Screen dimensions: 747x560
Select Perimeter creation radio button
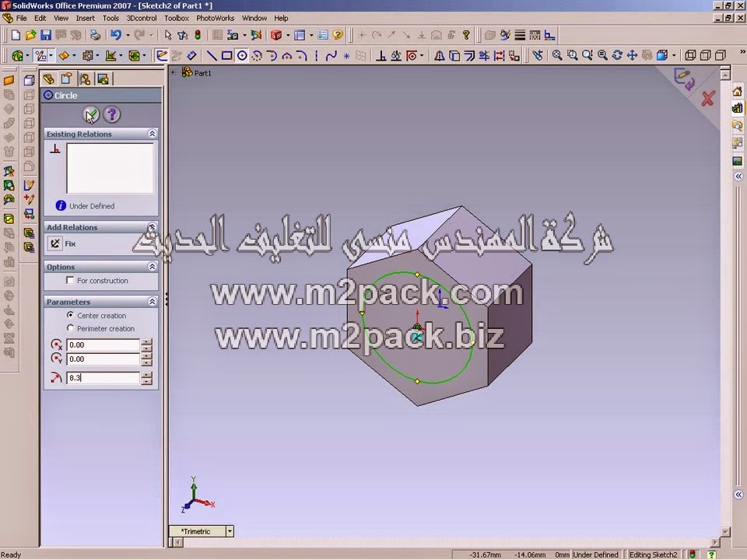(x=71, y=328)
